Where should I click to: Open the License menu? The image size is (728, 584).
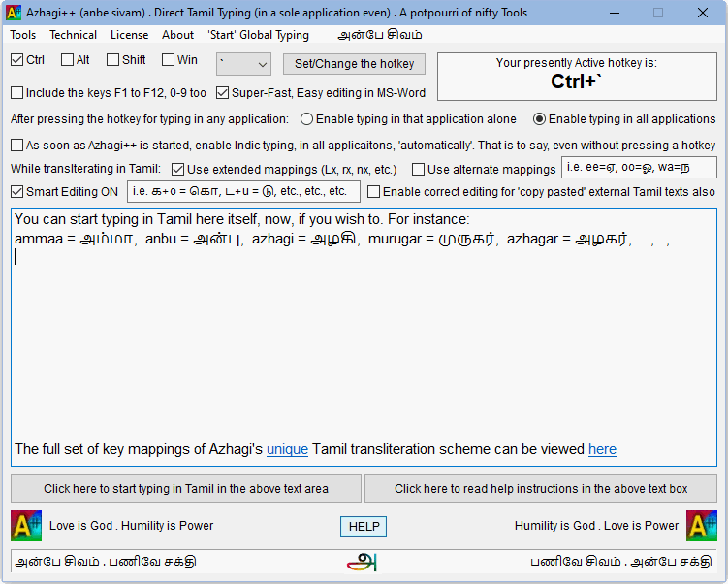[x=130, y=35]
